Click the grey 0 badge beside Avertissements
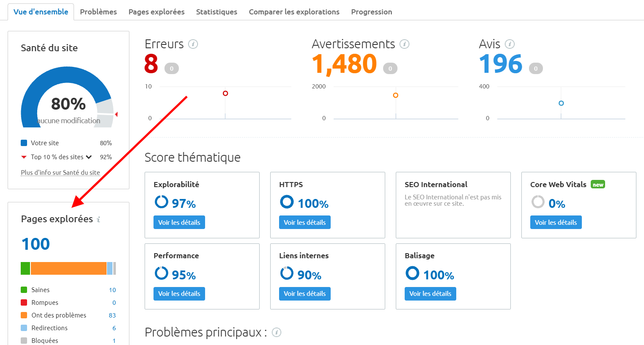 click(x=390, y=69)
